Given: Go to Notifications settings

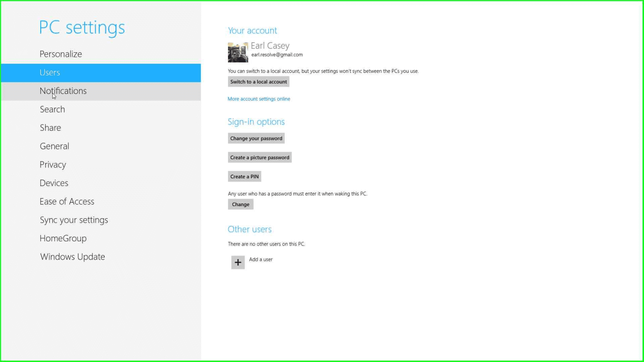Looking at the screenshot, I should [63, 91].
